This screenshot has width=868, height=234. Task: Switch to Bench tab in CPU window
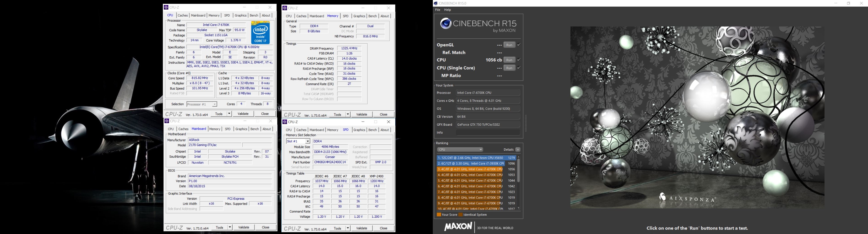click(x=254, y=15)
